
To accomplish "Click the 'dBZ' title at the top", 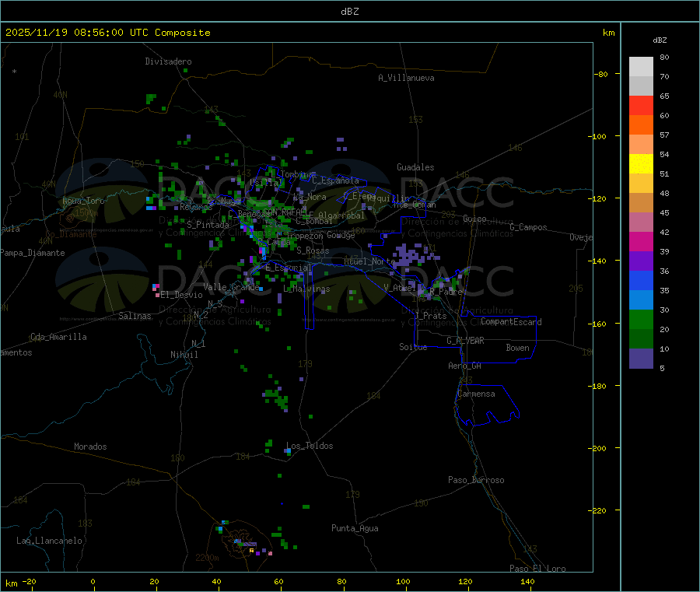I will (x=349, y=12).
